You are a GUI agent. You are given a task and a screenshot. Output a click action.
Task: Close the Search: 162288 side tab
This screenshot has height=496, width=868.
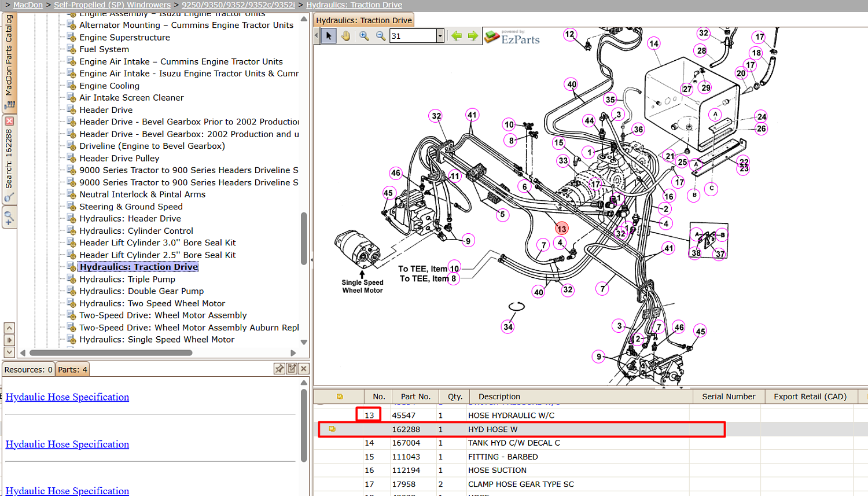tap(9, 121)
